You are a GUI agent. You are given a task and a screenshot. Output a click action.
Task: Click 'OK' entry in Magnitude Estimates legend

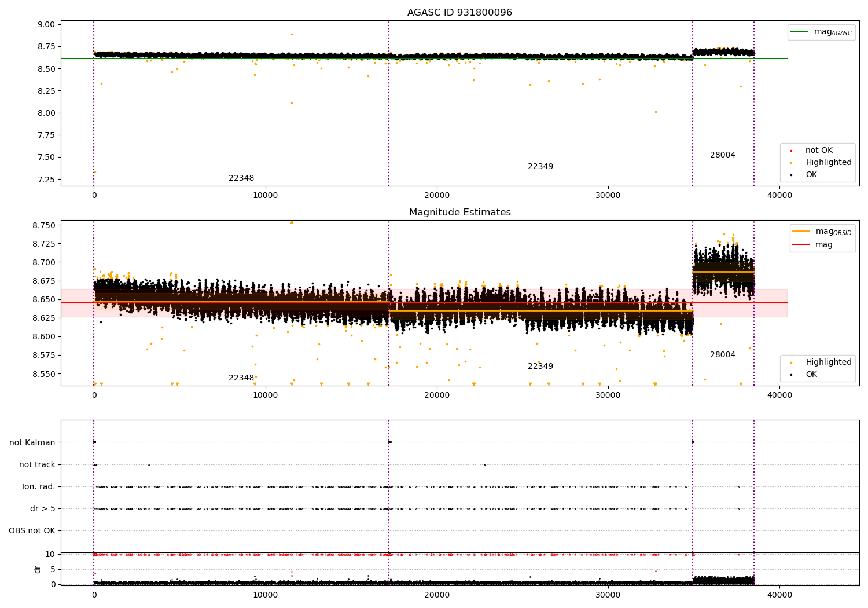tap(811, 375)
